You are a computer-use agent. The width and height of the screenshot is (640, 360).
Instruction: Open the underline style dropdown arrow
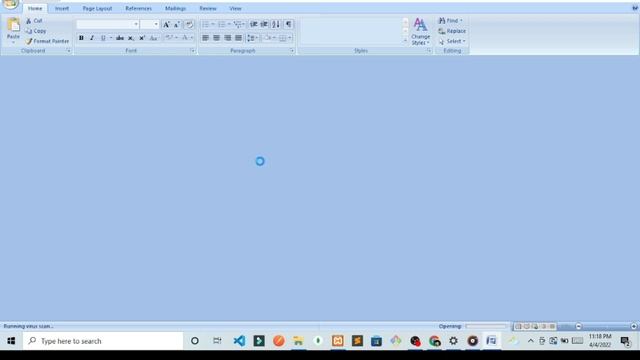111,38
